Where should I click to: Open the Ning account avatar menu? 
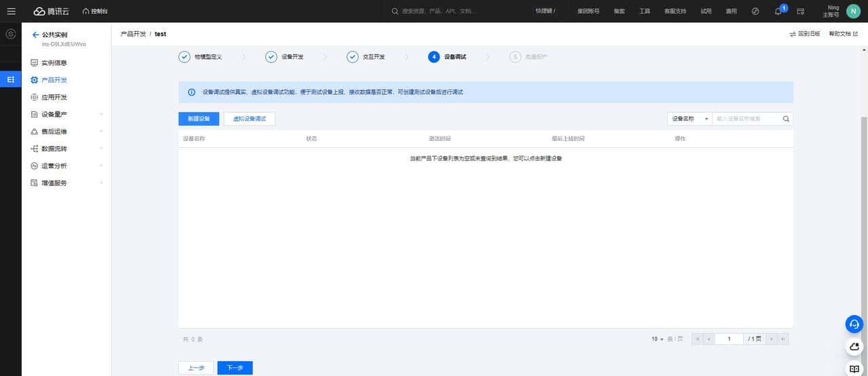852,11
